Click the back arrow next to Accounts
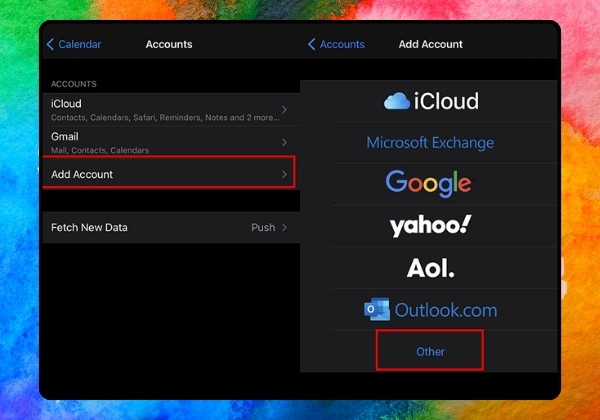 click(312, 44)
